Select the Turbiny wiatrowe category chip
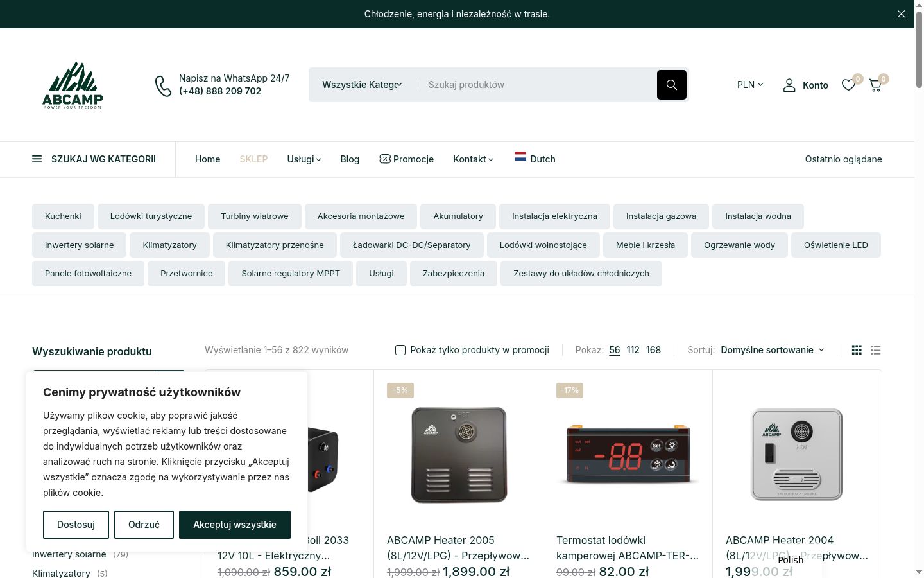 click(x=255, y=216)
